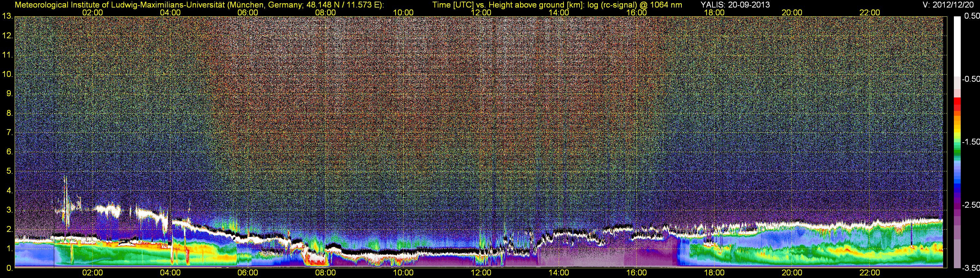Click the height axis label 7.
Image resolution: width=980 pixels, height=278 pixels.
9,132
